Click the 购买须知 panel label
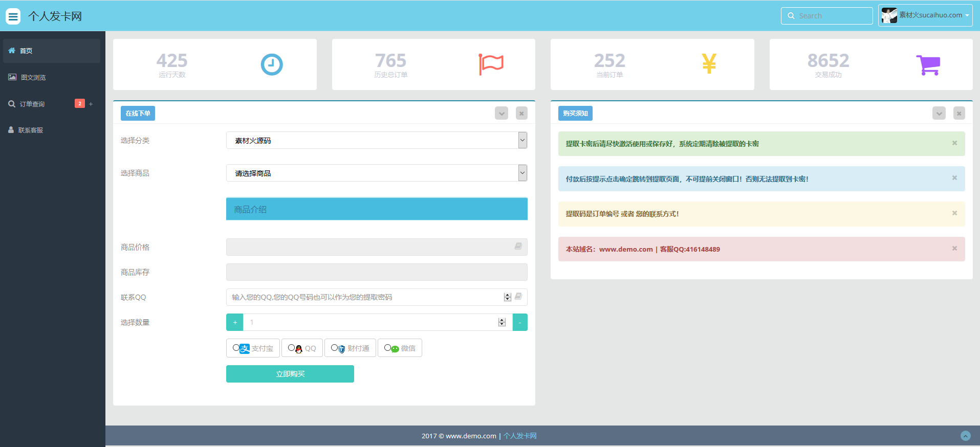This screenshot has width=980, height=447. coord(575,114)
